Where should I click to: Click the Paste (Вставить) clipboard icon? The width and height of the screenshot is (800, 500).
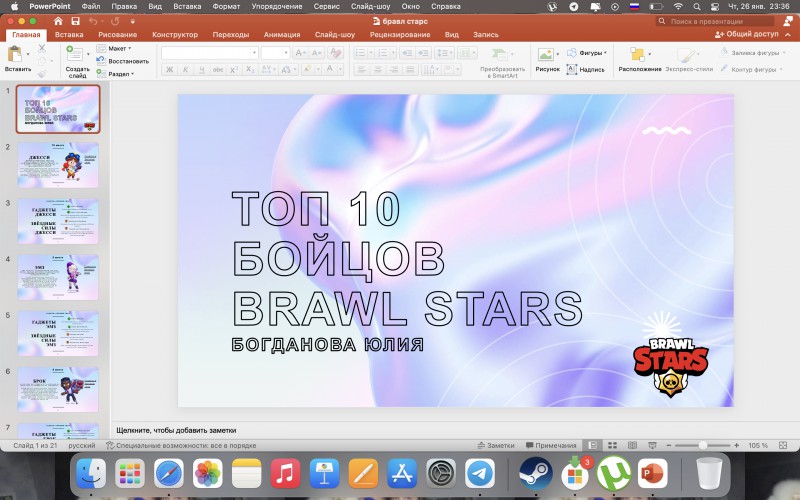[x=15, y=54]
